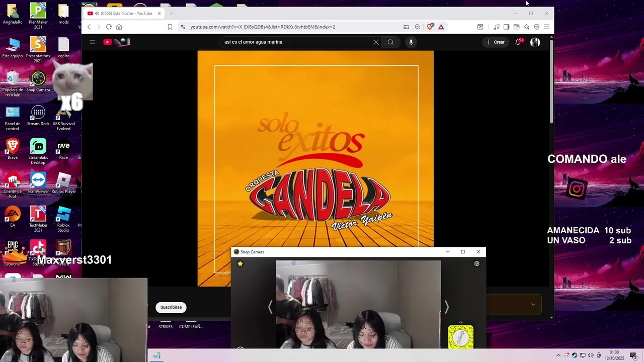Open site settings icon beside the URL

tap(183, 27)
